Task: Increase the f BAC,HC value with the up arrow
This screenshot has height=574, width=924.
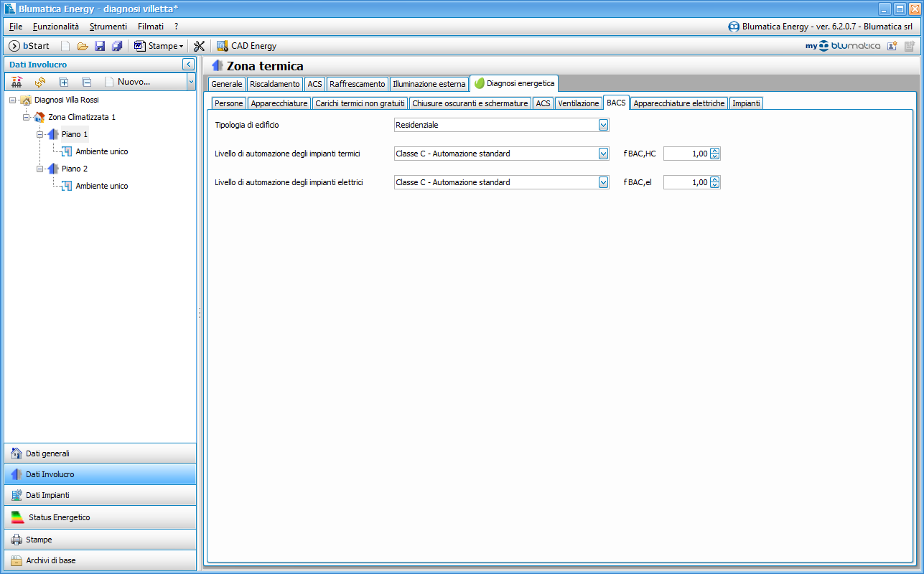Action: click(714, 151)
